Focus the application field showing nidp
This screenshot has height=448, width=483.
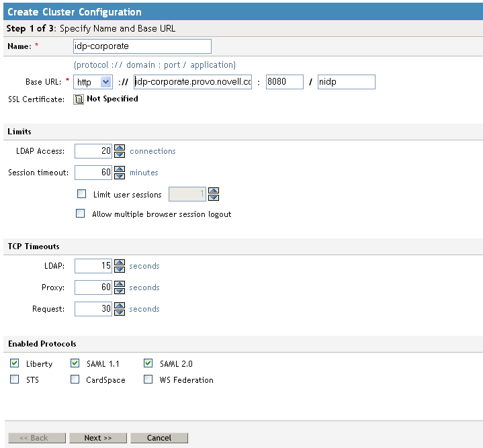(347, 82)
